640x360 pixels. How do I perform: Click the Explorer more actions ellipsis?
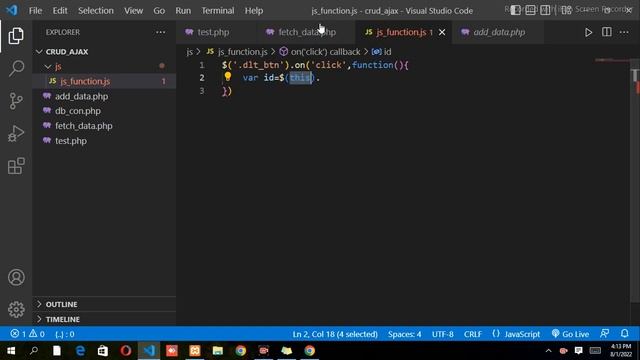click(x=160, y=32)
